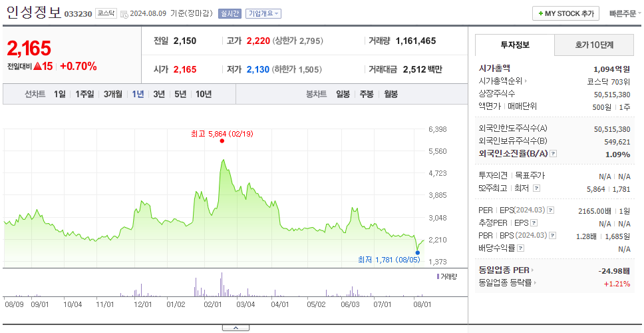This screenshot has width=644, height=333.
Task: Expand 동일업종 PER arrow link
Action: pos(533,270)
